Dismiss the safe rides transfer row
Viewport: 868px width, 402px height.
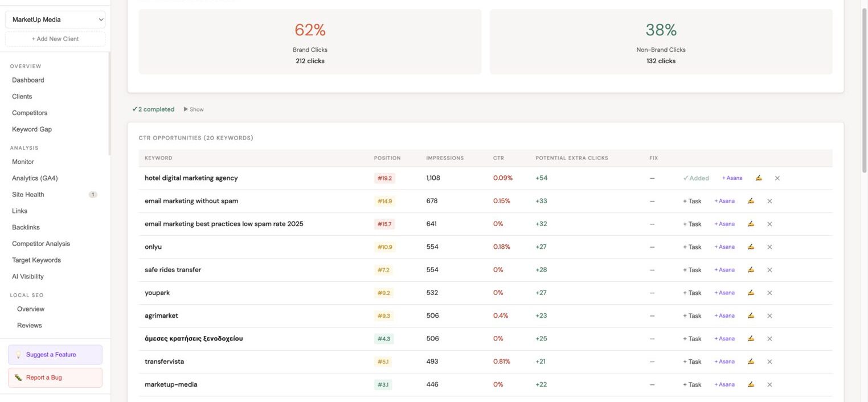point(769,270)
